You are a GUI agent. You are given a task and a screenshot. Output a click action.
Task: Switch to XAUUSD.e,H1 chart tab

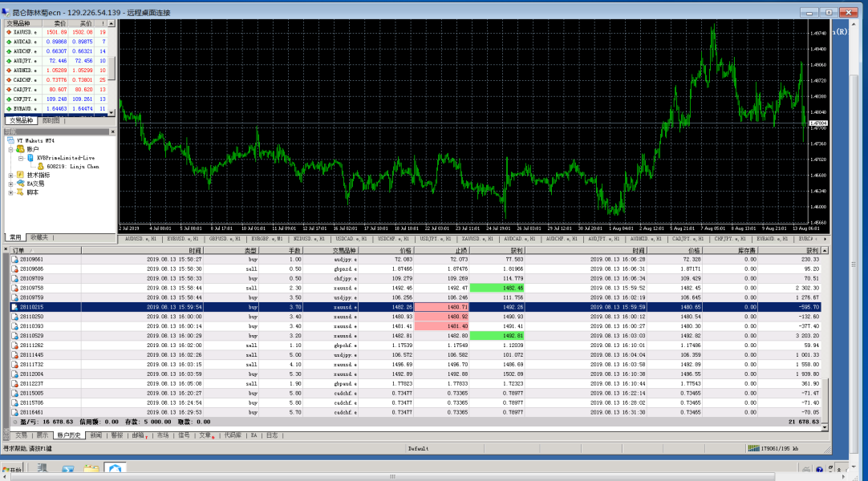pos(477,239)
